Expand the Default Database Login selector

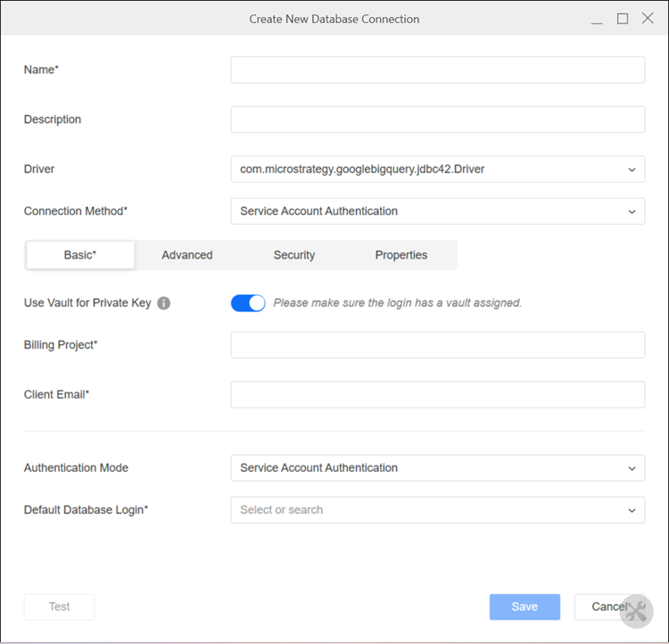pyautogui.click(x=437, y=510)
